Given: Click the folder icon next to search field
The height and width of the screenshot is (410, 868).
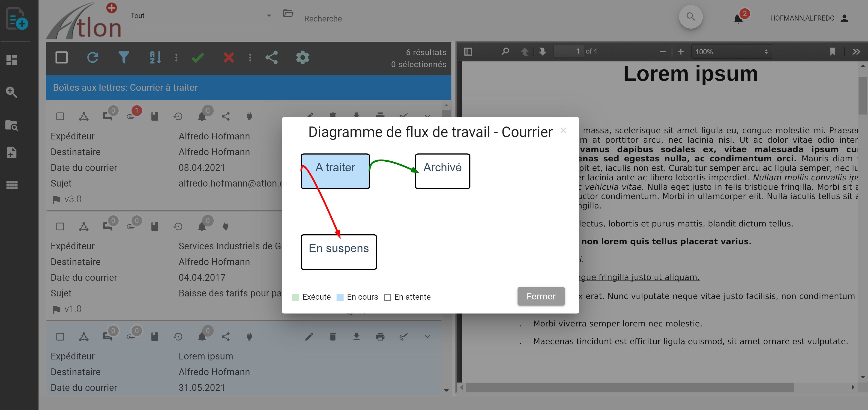Looking at the screenshot, I should click(288, 13).
